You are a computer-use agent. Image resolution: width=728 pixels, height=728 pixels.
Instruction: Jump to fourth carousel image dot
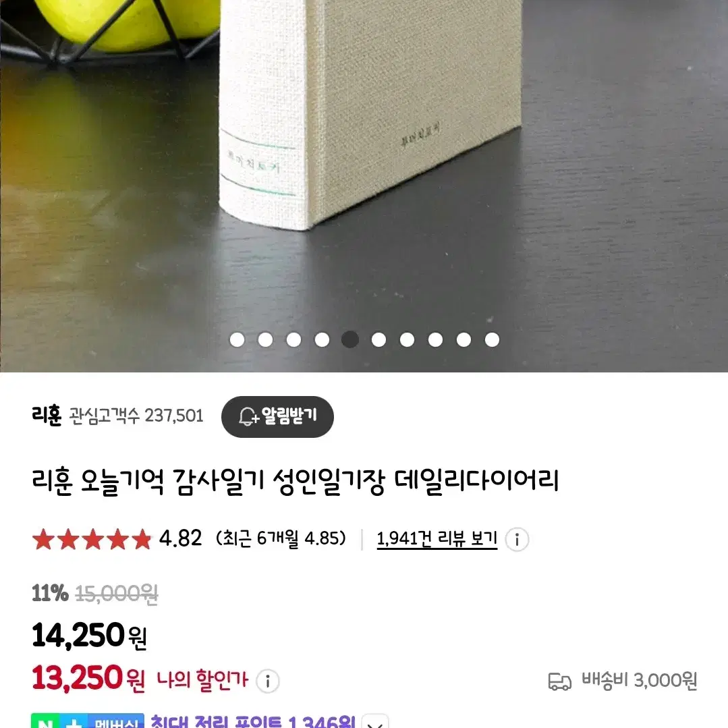tap(323, 339)
